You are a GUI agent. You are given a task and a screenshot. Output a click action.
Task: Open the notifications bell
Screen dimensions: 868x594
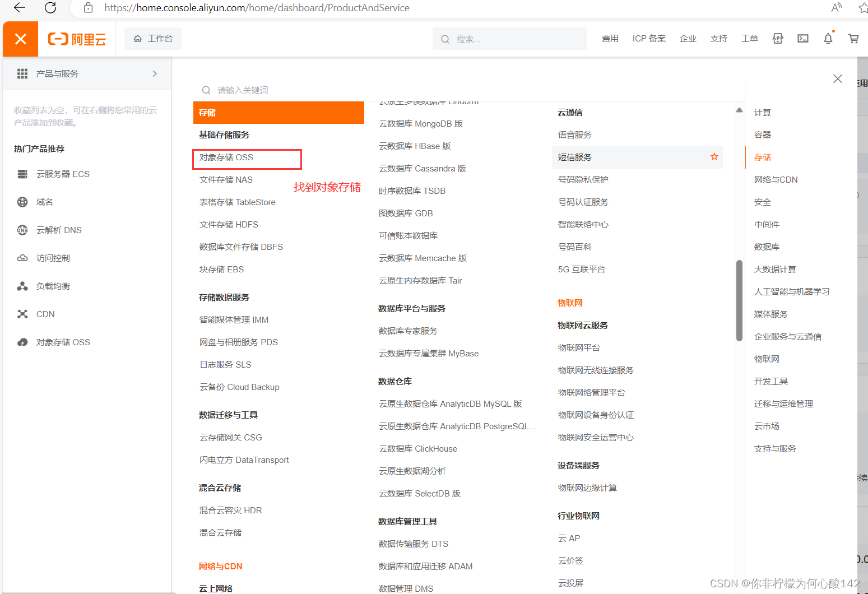(x=828, y=39)
